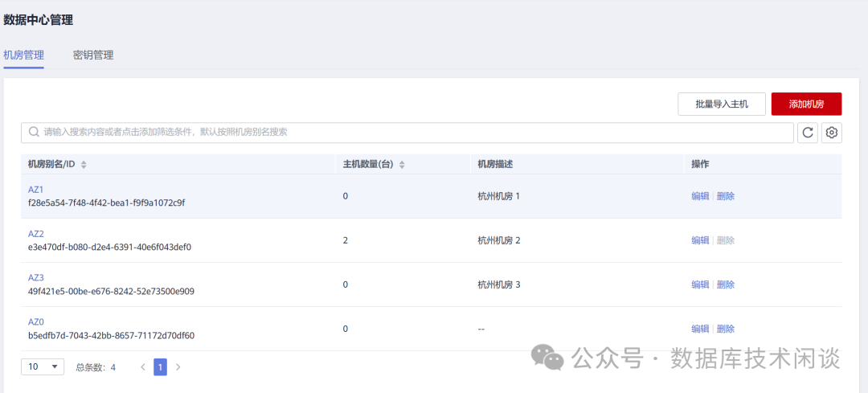Select the 机房管理 tab

(x=23, y=55)
